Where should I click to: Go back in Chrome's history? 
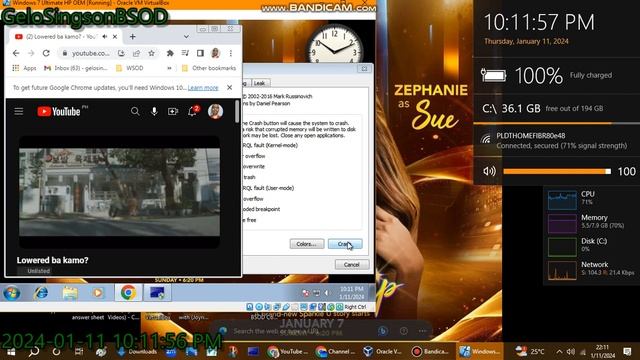click(x=16, y=53)
